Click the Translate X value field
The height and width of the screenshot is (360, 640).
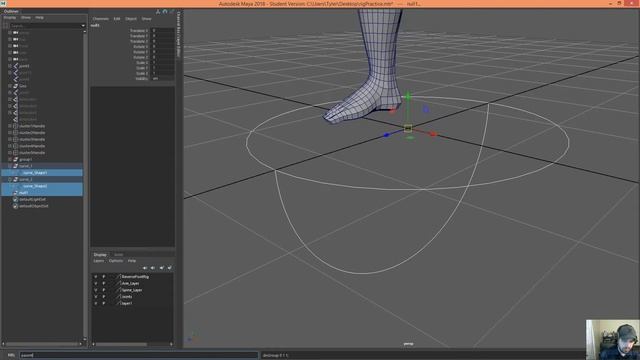coord(162,31)
